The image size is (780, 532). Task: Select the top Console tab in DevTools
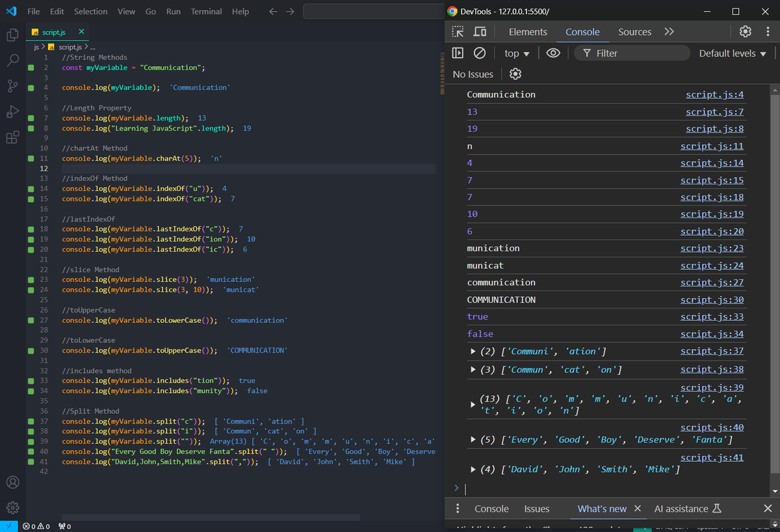click(582, 32)
